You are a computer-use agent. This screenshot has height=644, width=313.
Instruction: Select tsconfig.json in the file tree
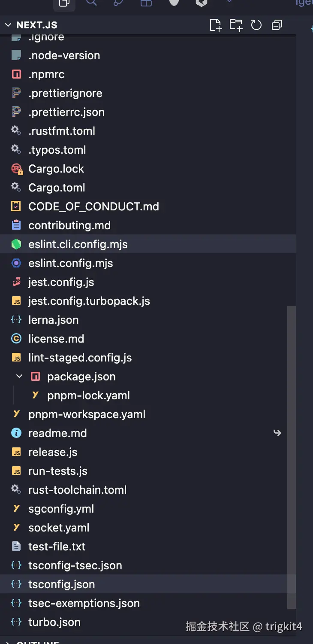click(61, 584)
